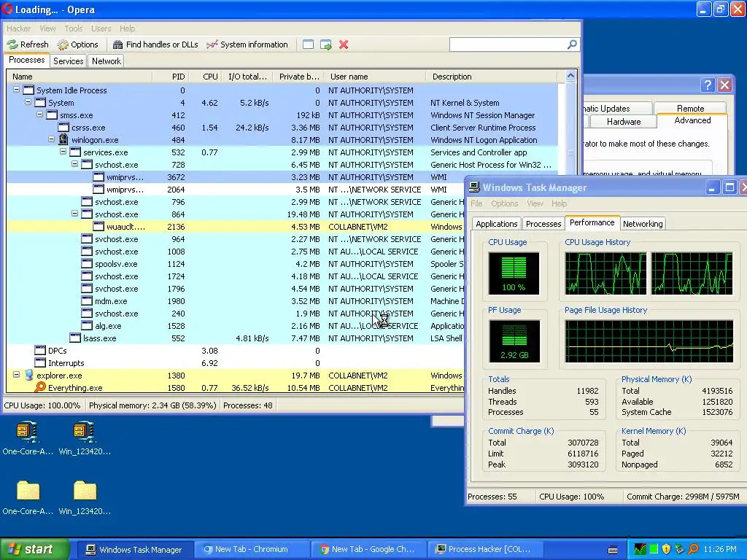The image size is (747, 560).
Task: Select Win_123420 folder on desktop
Action: 85,491
